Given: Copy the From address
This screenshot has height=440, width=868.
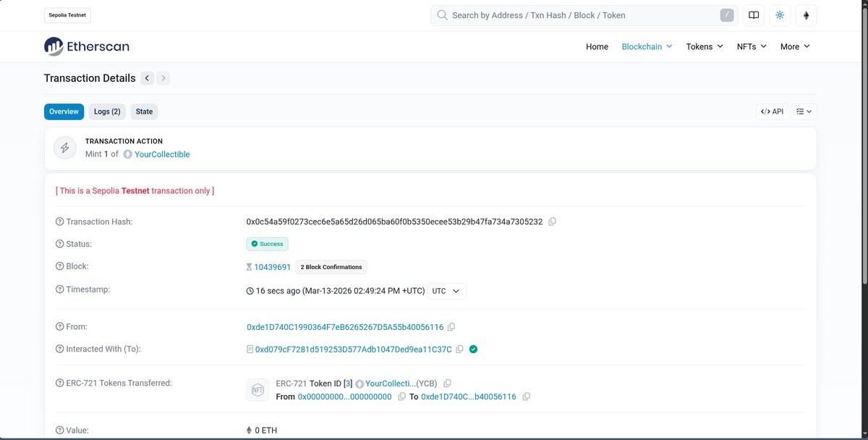Looking at the screenshot, I should point(451,326).
